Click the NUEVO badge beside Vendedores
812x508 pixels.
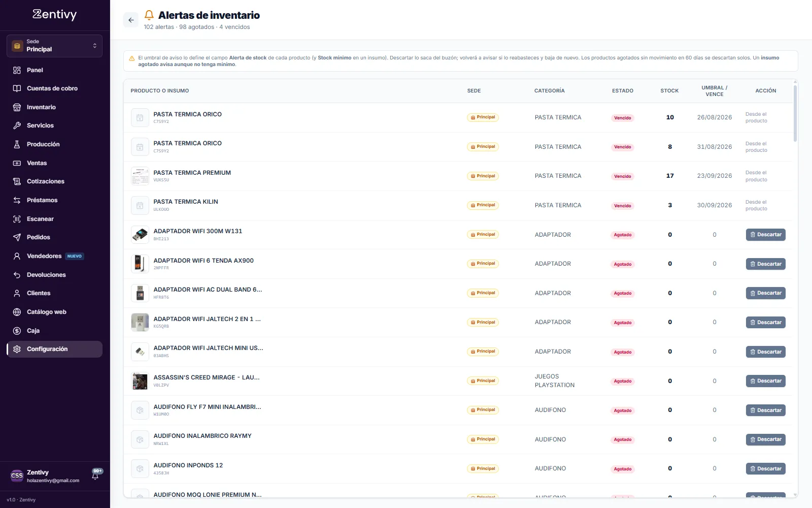[75, 257]
